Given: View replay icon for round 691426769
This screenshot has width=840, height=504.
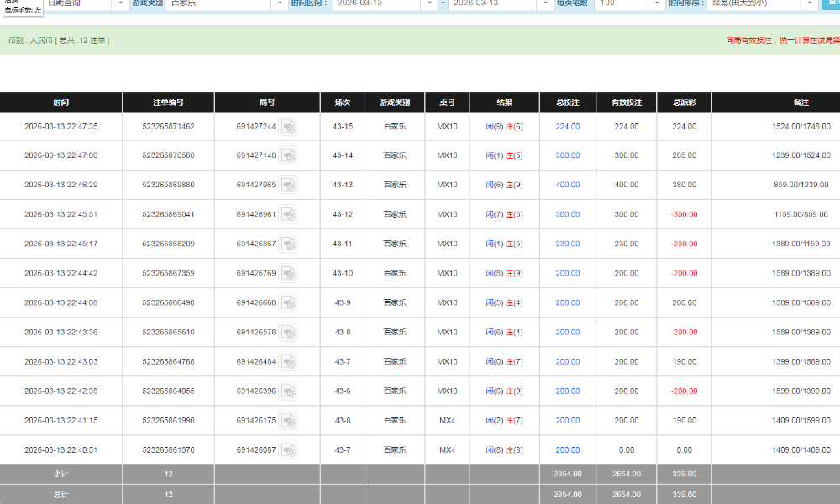Looking at the screenshot, I should pyautogui.click(x=288, y=274).
